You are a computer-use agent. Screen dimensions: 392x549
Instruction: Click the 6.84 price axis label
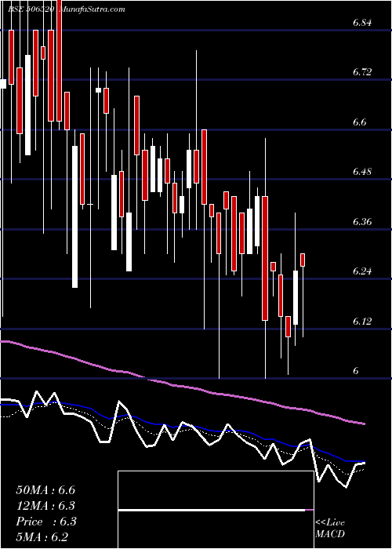tap(362, 23)
